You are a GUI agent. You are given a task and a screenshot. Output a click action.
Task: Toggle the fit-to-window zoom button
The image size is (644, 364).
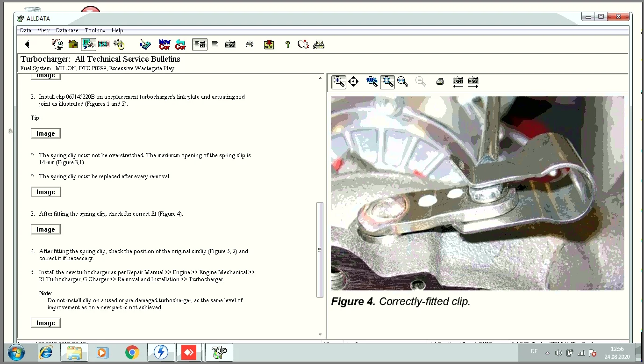(387, 82)
